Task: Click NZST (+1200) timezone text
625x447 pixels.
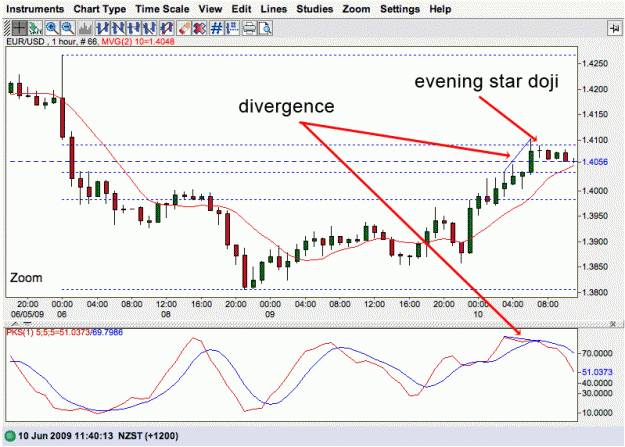Action: point(148,436)
